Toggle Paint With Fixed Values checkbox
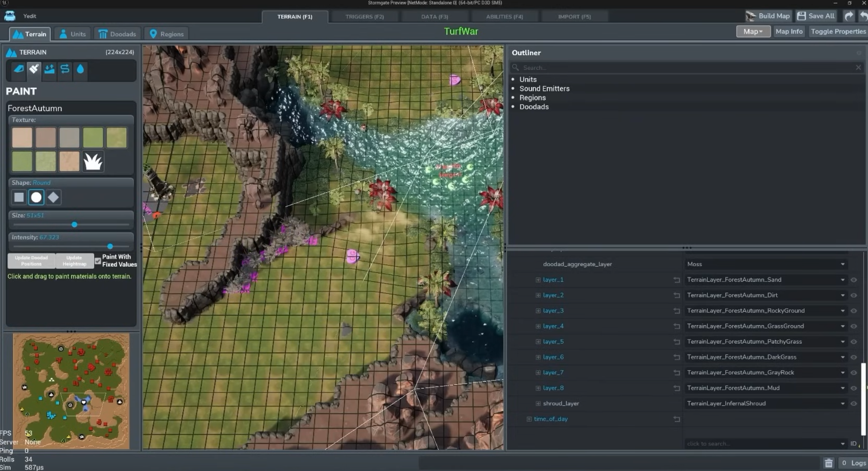The image size is (868, 471). tap(98, 261)
